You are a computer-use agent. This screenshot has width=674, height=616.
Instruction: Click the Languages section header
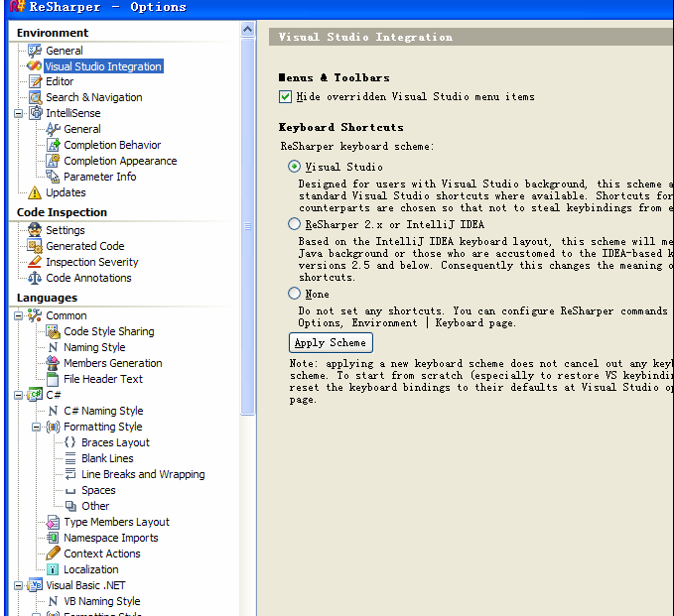[48, 298]
